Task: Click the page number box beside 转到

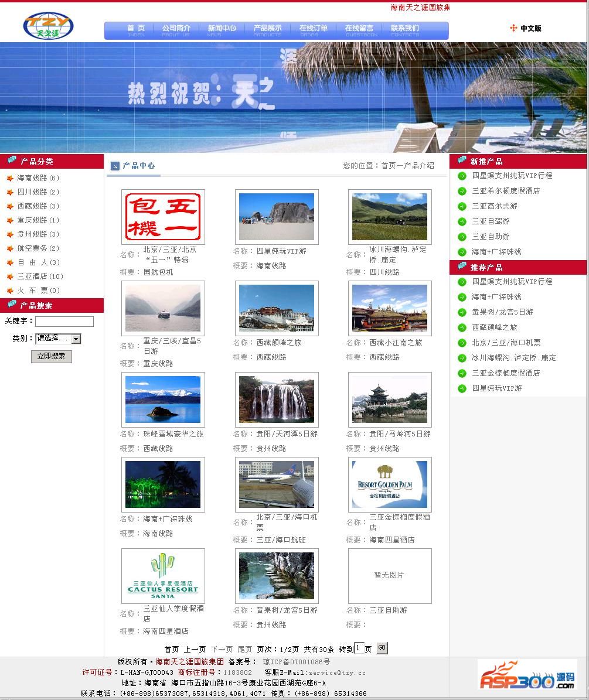Action: click(x=359, y=648)
